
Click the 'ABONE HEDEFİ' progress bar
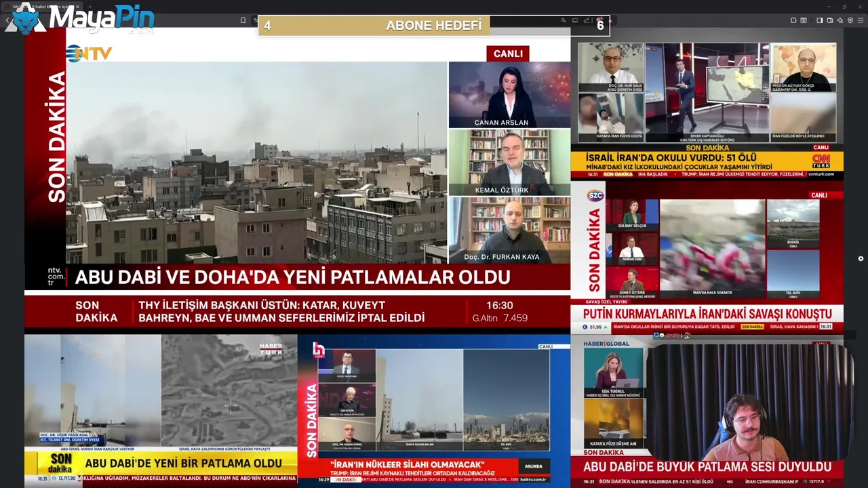(x=434, y=26)
